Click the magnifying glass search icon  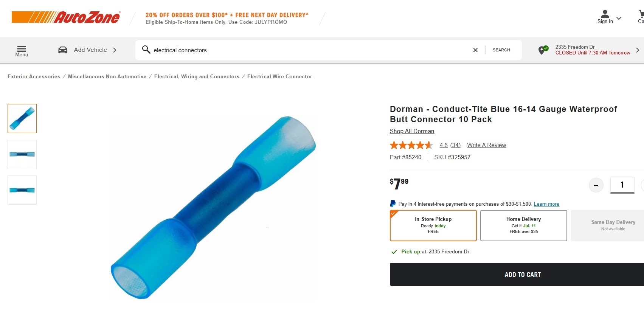[146, 50]
